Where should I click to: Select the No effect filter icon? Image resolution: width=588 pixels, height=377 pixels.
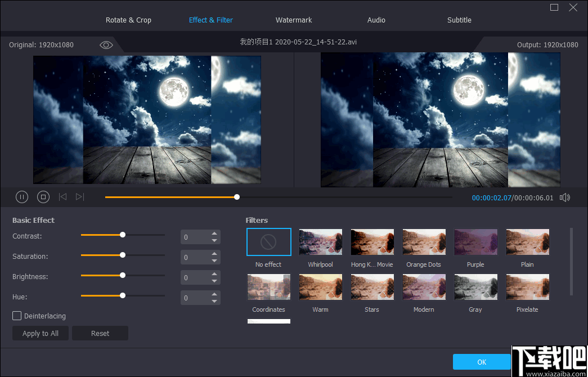tap(269, 242)
